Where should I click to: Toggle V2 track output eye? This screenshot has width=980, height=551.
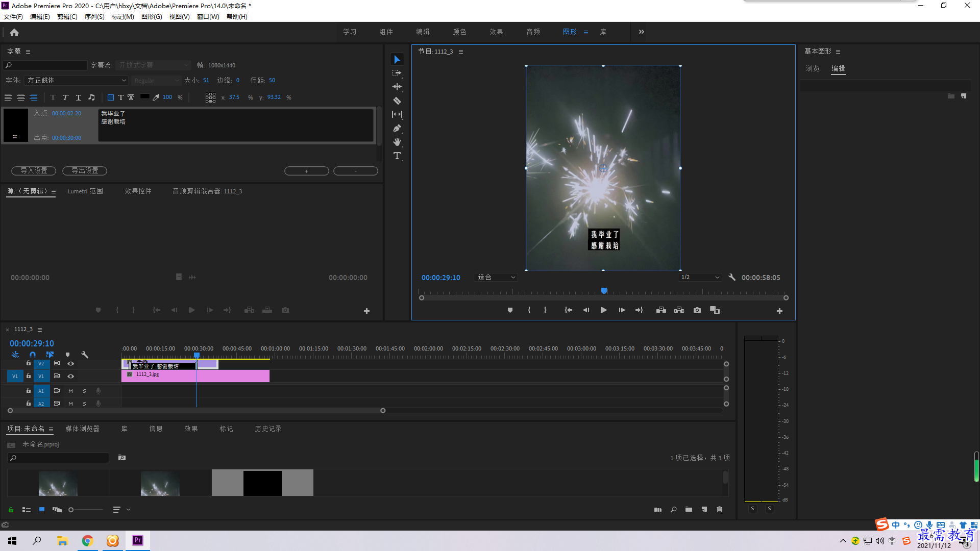click(x=71, y=364)
